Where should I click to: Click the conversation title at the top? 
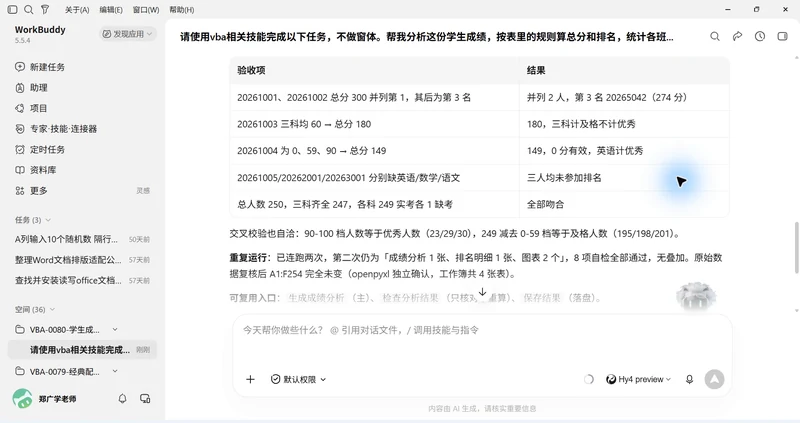point(427,37)
